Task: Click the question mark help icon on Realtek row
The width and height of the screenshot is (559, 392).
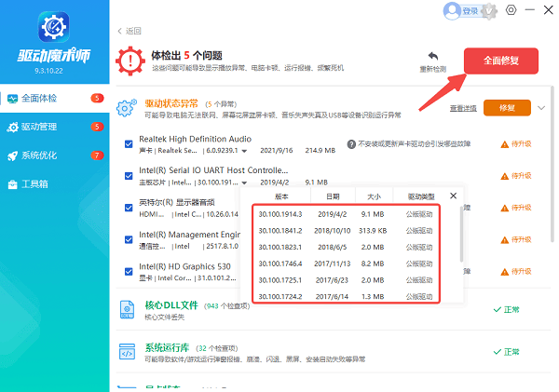Action: (x=351, y=144)
